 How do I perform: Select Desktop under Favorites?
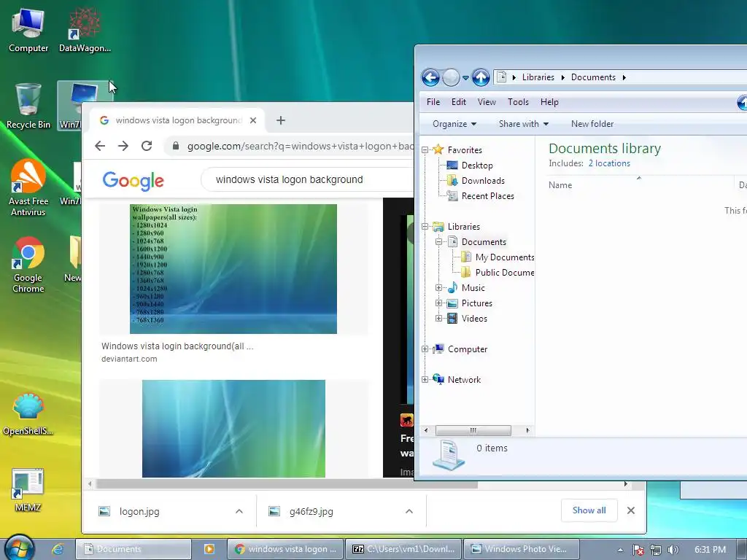pos(477,166)
